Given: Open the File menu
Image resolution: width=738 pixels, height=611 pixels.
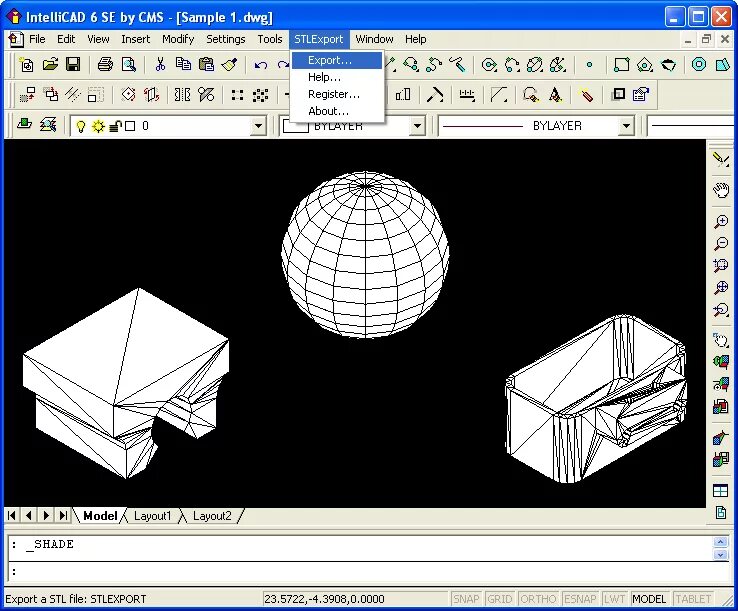Looking at the screenshot, I should click(x=37, y=39).
